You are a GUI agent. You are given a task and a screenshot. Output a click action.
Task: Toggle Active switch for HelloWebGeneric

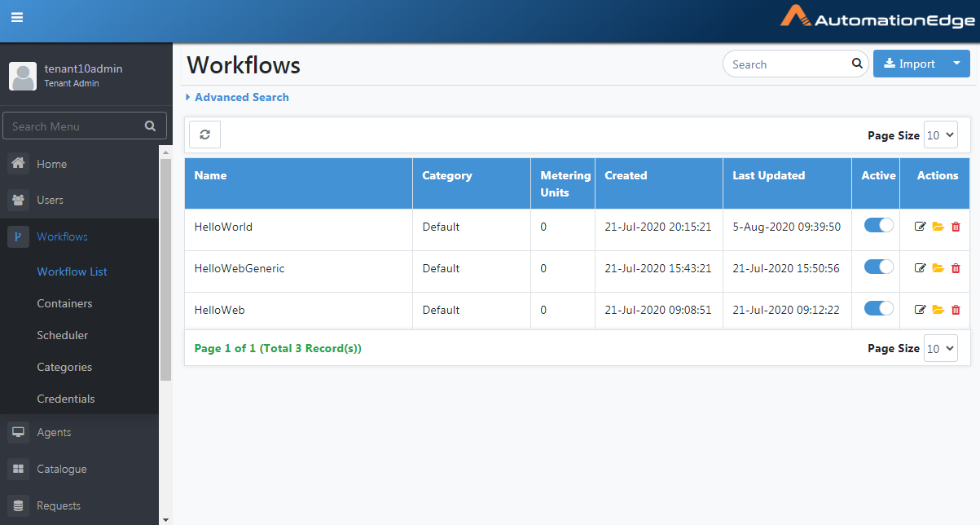879,267
